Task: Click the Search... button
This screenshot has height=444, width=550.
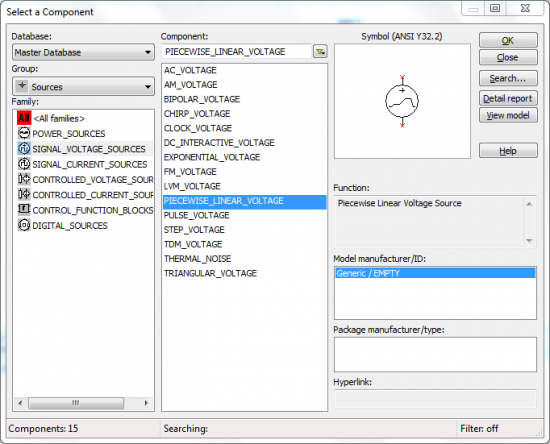Action: [x=508, y=78]
